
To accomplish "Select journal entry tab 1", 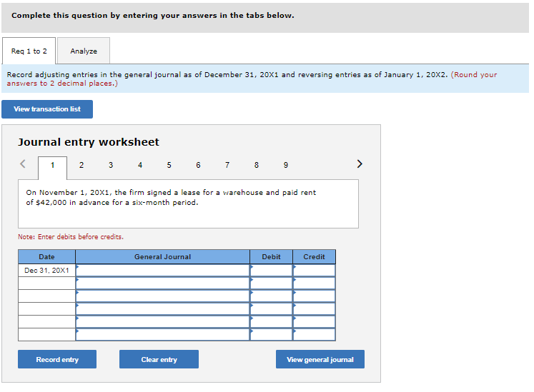I will [x=52, y=166].
